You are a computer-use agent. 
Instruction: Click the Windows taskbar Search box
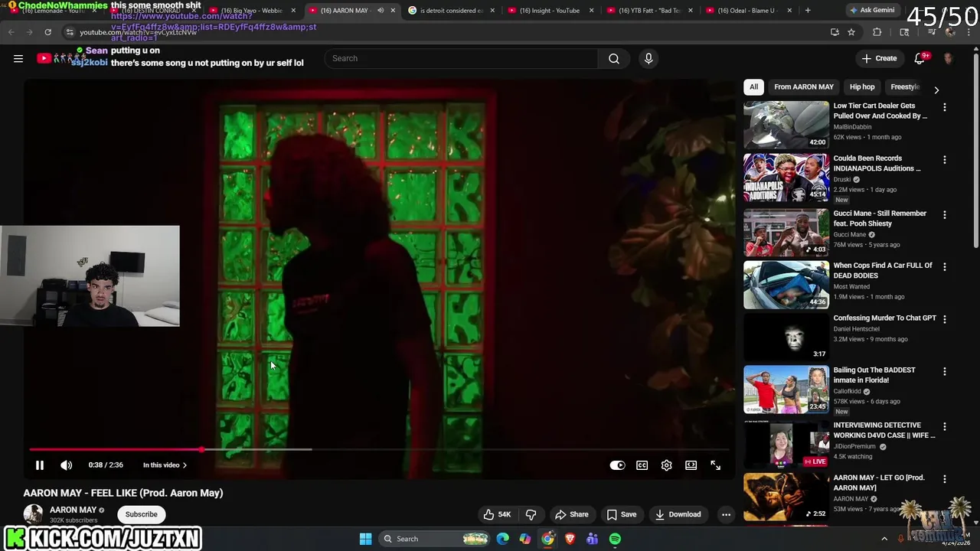click(434, 539)
